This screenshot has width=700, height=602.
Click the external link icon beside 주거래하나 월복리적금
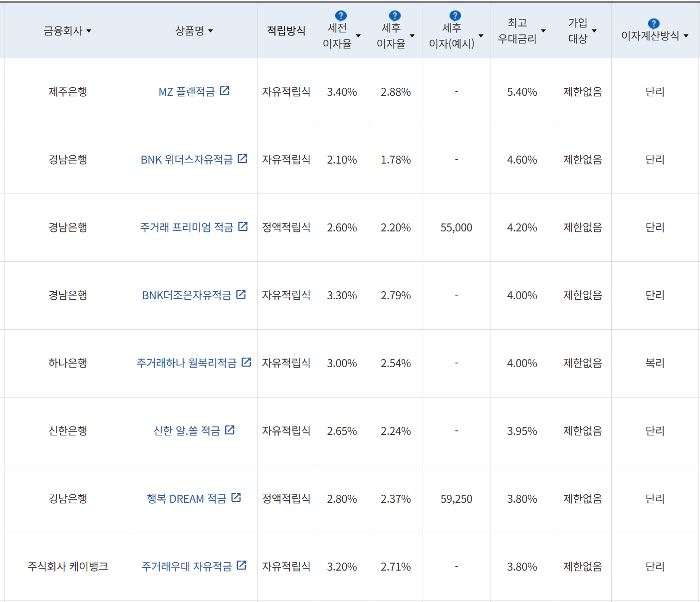point(246,362)
